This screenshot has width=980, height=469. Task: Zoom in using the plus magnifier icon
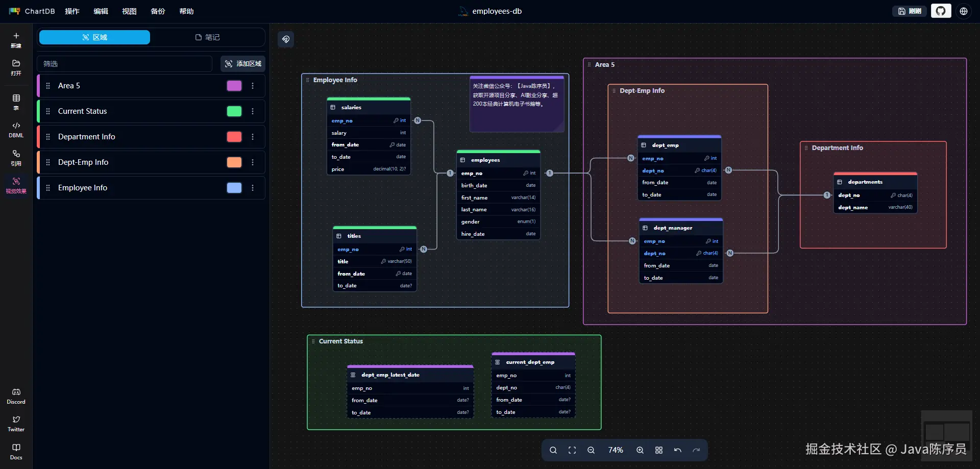tap(640, 450)
